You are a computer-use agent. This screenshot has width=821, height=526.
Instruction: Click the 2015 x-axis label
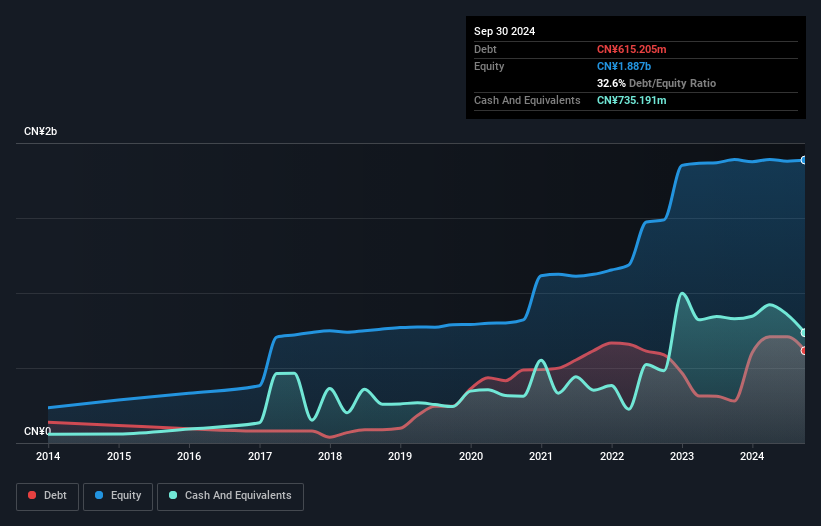[x=119, y=456]
